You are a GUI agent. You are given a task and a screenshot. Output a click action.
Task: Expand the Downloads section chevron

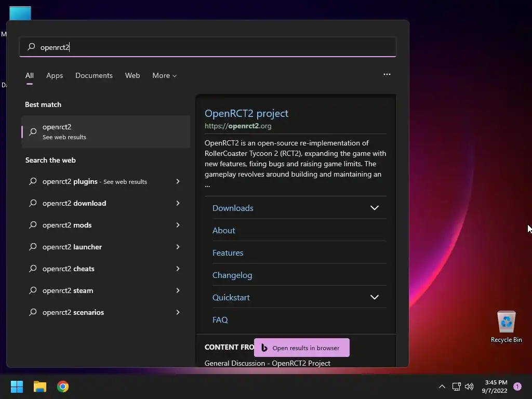pos(374,208)
